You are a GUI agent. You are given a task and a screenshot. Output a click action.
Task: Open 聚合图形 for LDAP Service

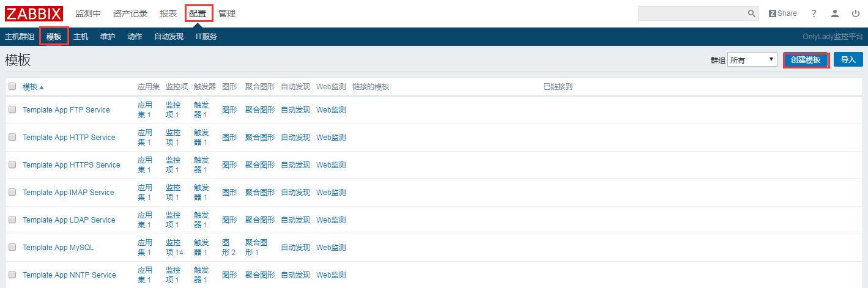point(260,220)
